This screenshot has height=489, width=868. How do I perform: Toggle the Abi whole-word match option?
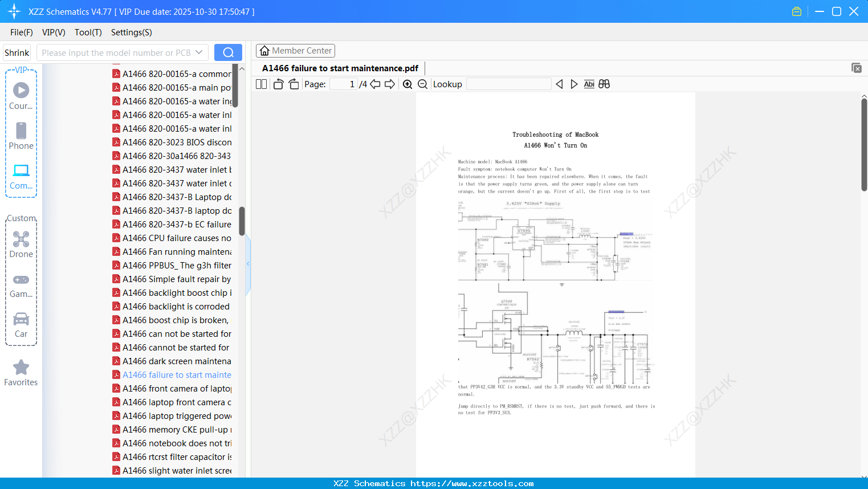(589, 84)
